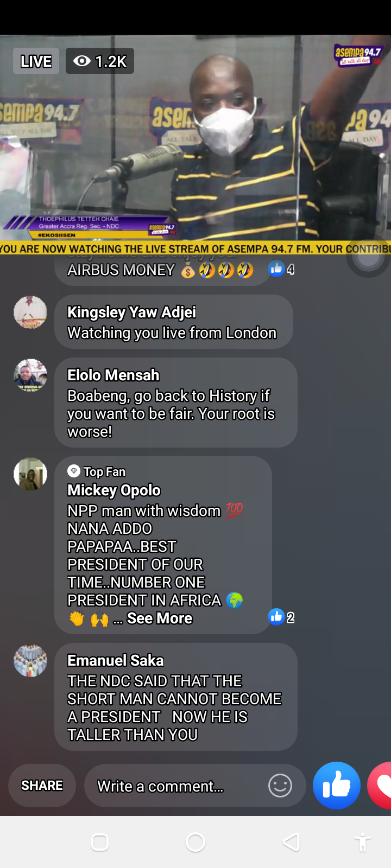391x868 pixels.
Task: Tap the Android home circle button
Action: tap(195, 842)
